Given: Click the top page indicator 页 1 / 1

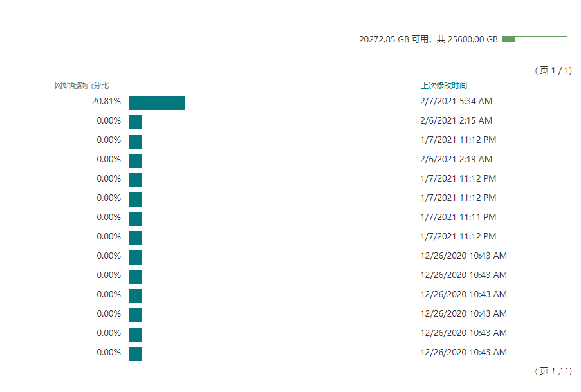Looking at the screenshot, I should (x=553, y=70).
